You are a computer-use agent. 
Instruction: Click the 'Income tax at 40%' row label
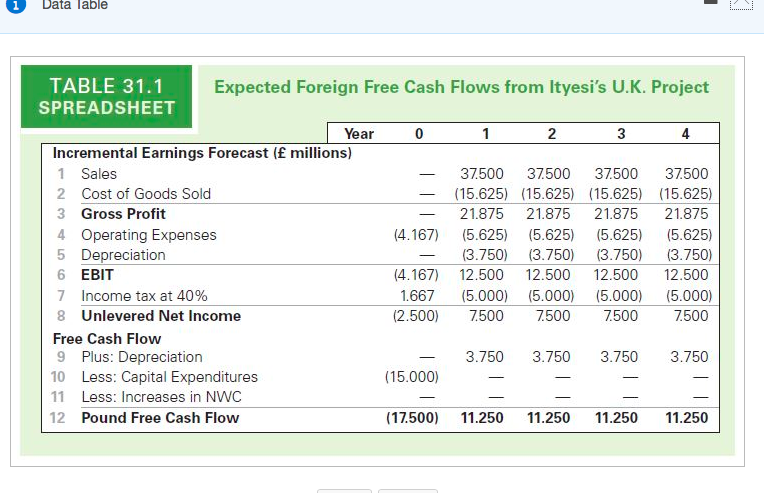click(144, 296)
